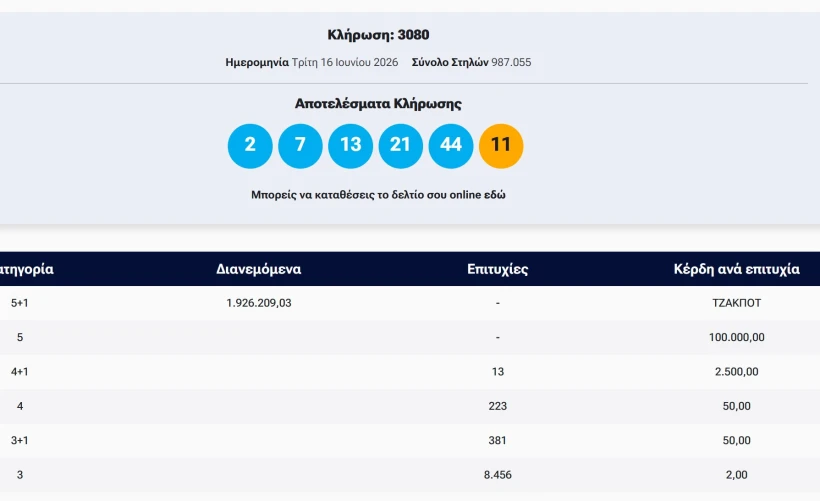Click the blue lottery ball number 21
Viewport: 820px width, 501px height.
(401, 146)
